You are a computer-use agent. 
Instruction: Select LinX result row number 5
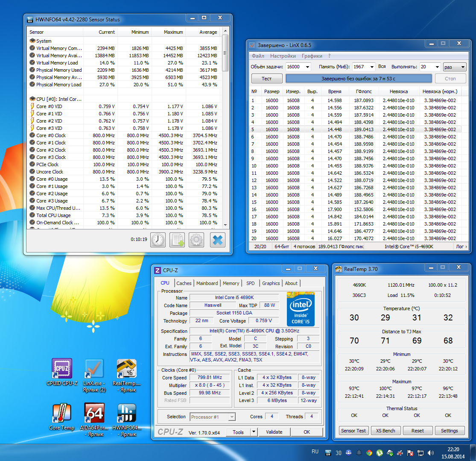click(x=355, y=129)
